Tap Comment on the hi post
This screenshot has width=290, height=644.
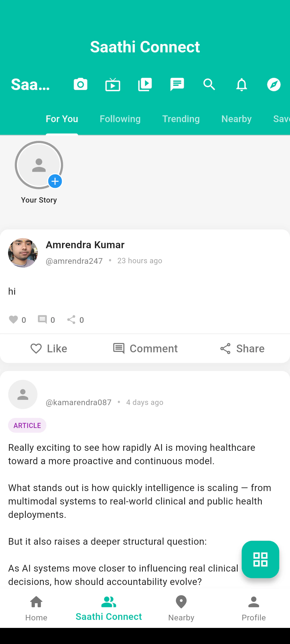(x=145, y=349)
